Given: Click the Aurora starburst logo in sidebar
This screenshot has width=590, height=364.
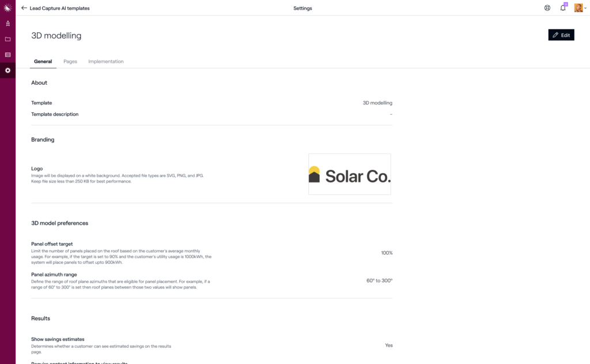Looking at the screenshot, I should [7, 8].
